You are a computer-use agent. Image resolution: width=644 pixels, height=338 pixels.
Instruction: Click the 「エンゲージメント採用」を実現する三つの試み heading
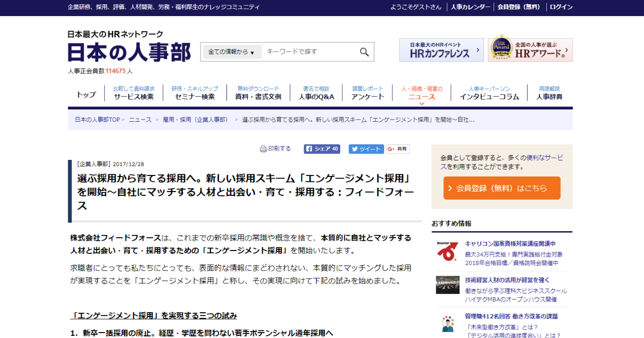coord(153,315)
